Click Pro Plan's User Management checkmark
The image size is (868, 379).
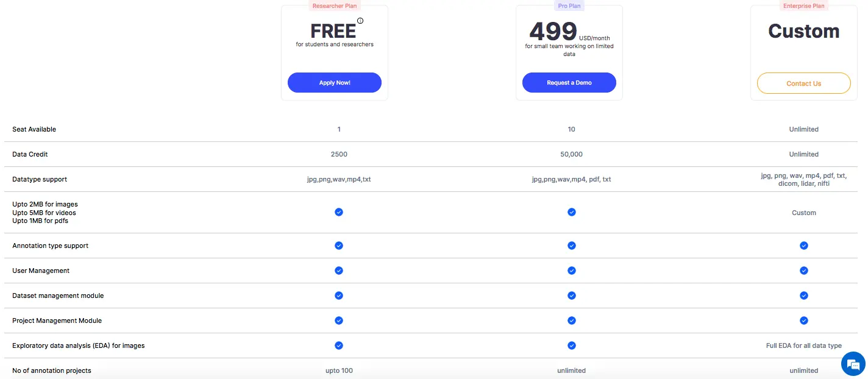click(571, 271)
